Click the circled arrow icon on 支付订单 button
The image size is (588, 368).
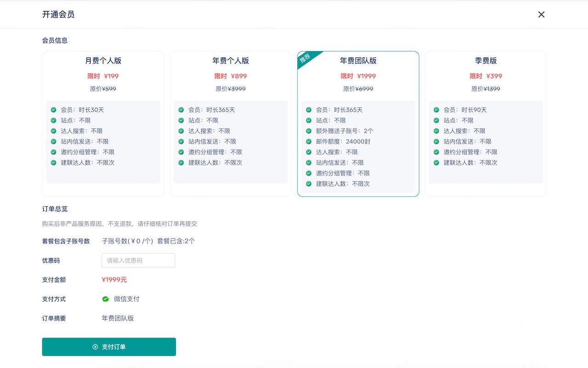tap(95, 347)
